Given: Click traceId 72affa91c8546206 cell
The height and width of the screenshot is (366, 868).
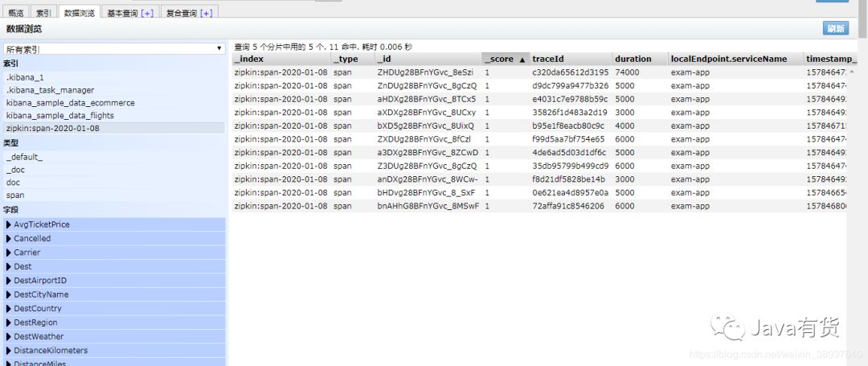Looking at the screenshot, I should click(567, 206).
